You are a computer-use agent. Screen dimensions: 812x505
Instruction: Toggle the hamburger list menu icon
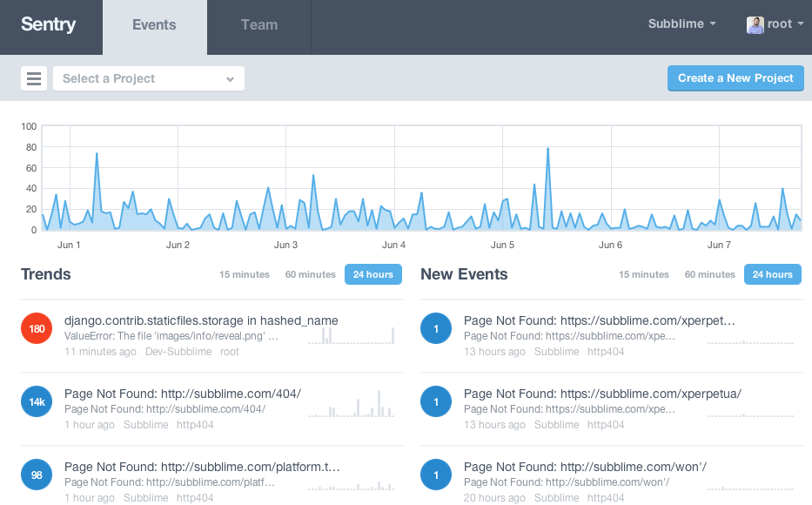pyautogui.click(x=34, y=78)
